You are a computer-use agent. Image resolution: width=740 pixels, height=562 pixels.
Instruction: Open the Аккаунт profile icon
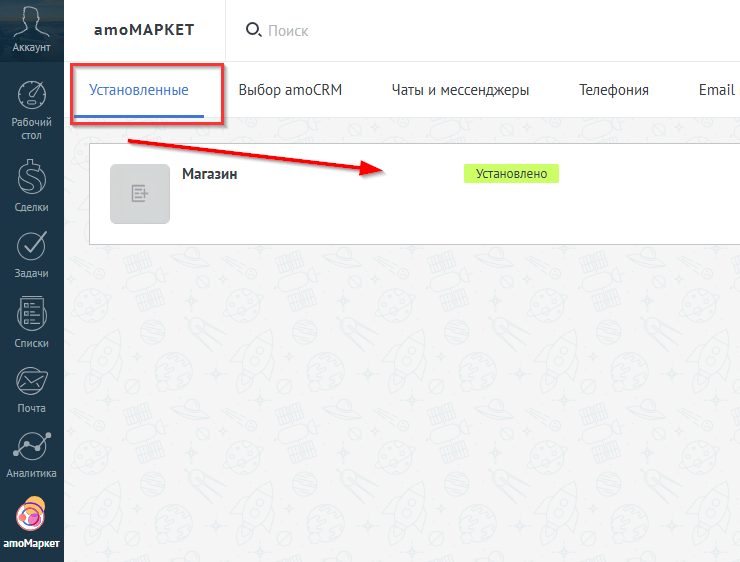tap(31, 21)
